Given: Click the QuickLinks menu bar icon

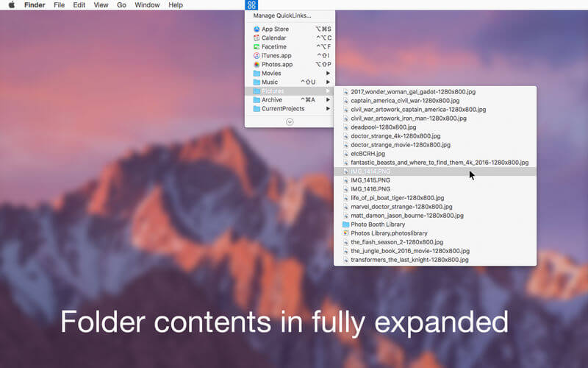Looking at the screenshot, I should (x=252, y=5).
